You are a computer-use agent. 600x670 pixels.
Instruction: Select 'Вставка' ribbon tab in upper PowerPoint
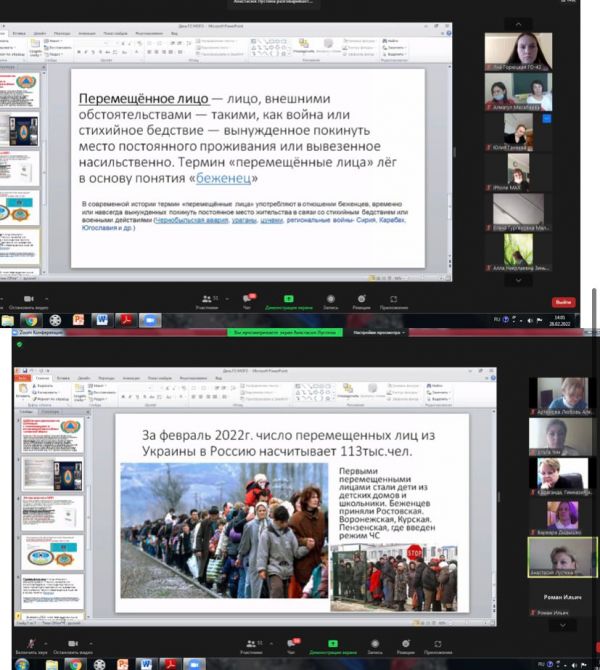click(19, 33)
